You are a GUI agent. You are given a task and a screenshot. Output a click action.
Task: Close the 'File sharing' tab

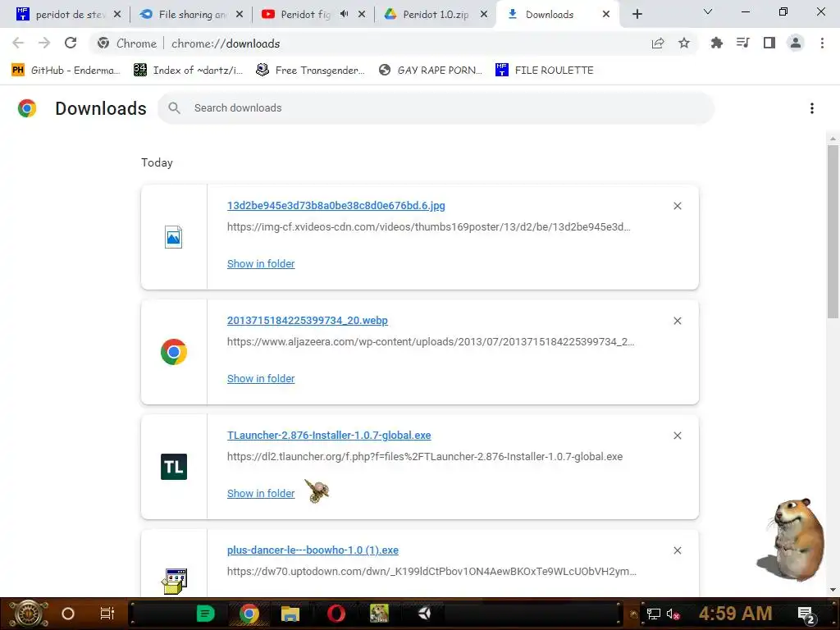click(x=240, y=15)
